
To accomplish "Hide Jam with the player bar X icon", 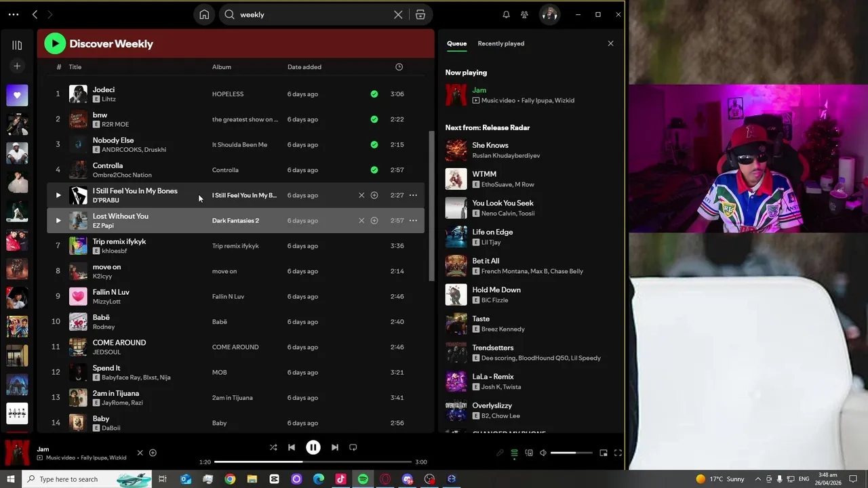I will (x=140, y=453).
